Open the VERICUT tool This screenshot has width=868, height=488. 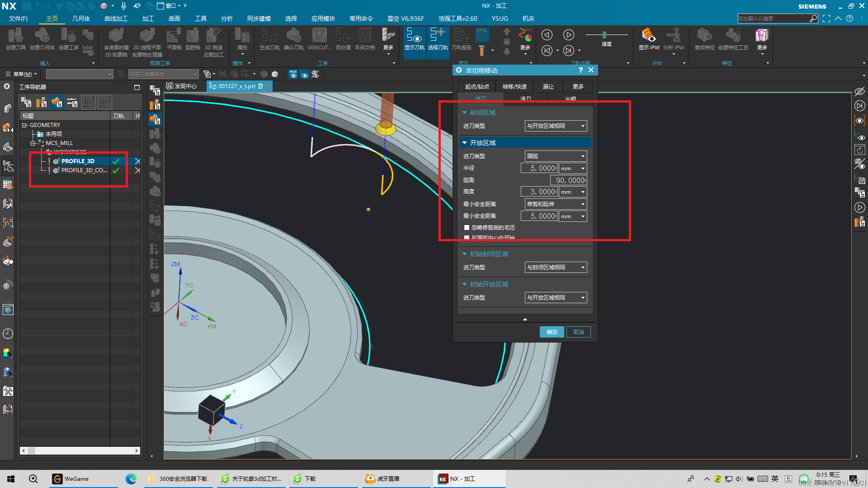pos(319,39)
